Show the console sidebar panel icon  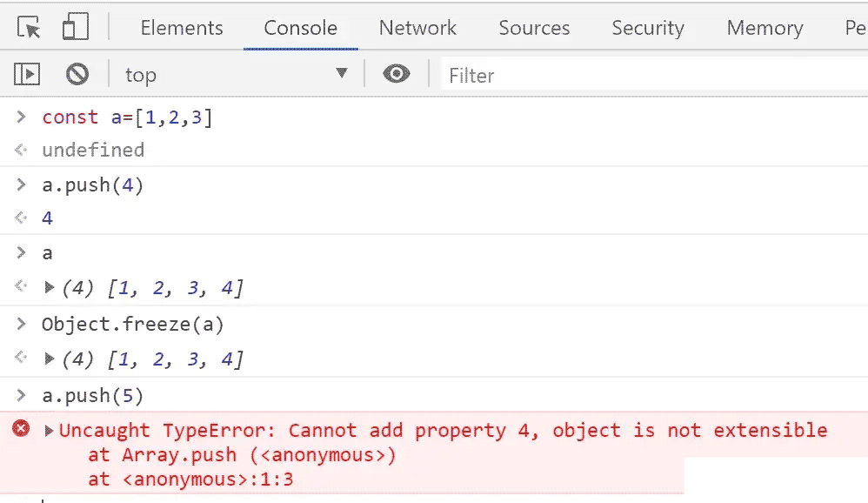27,74
